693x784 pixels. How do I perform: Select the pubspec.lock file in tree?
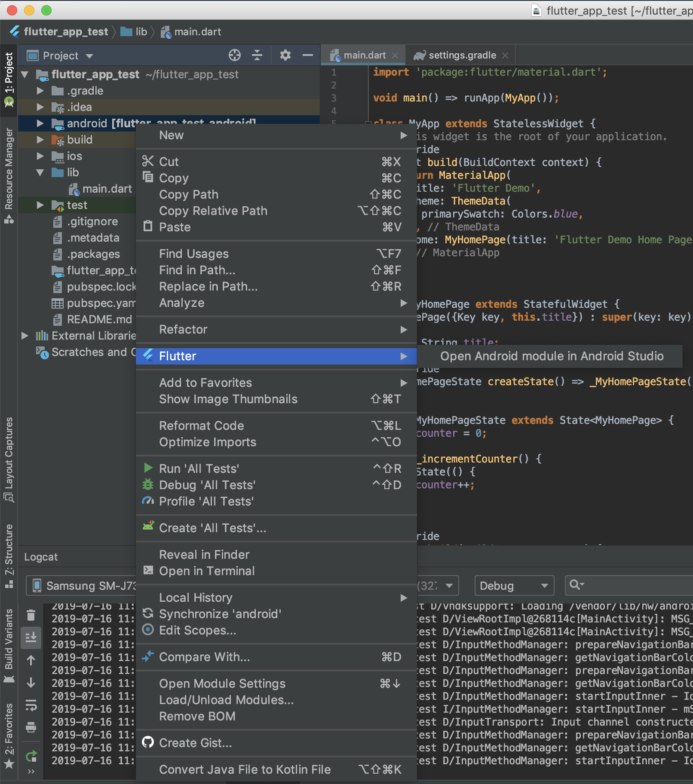101,287
